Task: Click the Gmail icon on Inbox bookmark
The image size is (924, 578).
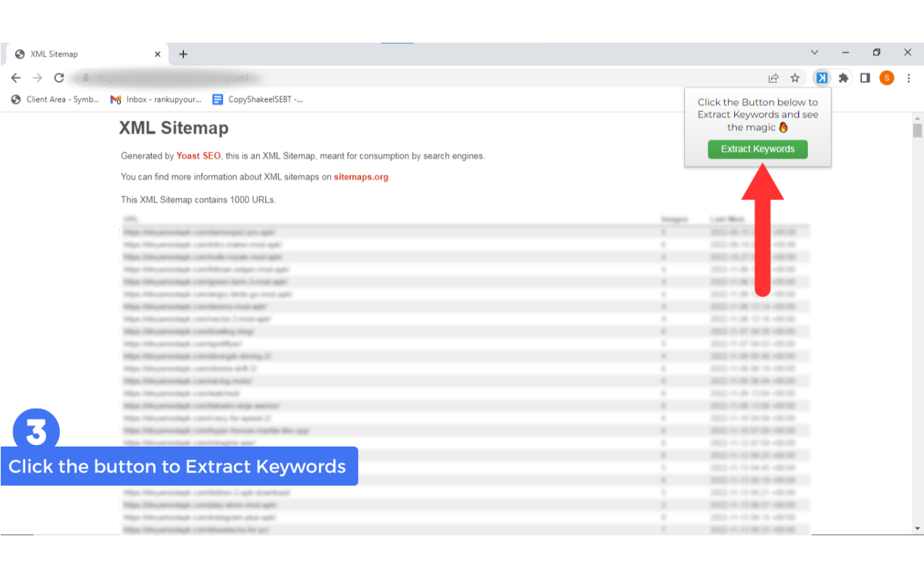Action: [115, 100]
